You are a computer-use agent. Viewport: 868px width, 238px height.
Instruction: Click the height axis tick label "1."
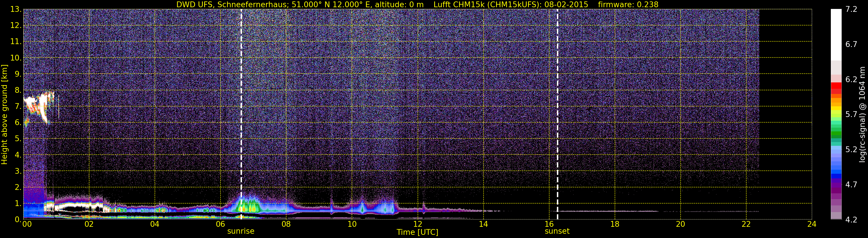(x=18, y=203)
